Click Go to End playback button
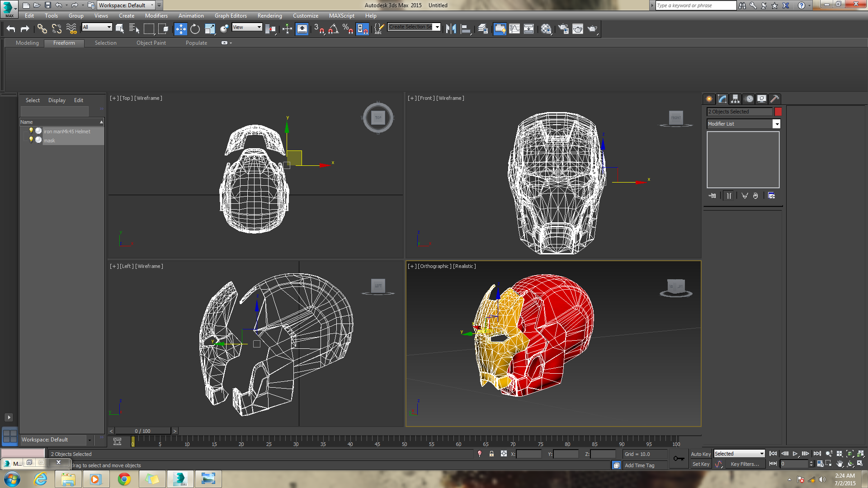Screen dimensions: 868x488 pyautogui.click(x=817, y=454)
